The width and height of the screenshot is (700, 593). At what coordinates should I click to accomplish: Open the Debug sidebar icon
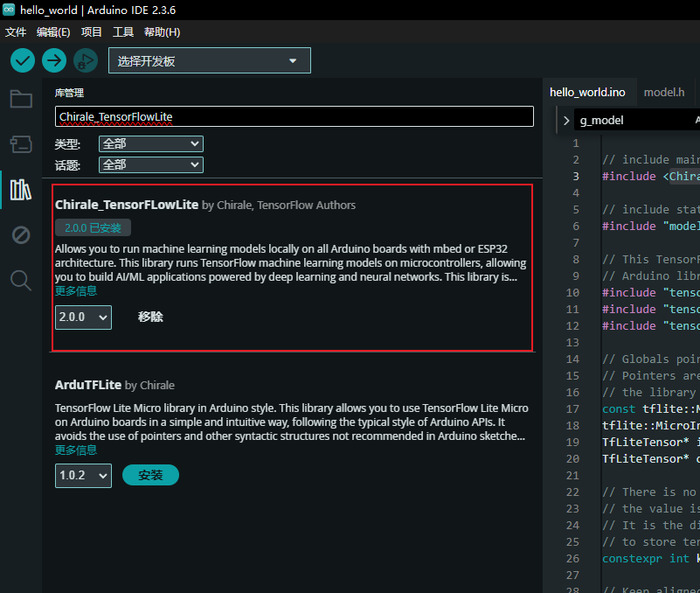(x=21, y=234)
